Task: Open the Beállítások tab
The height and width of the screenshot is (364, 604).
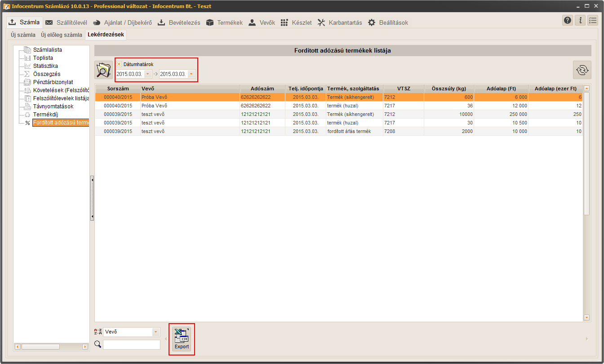Action: click(x=388, y=22)
